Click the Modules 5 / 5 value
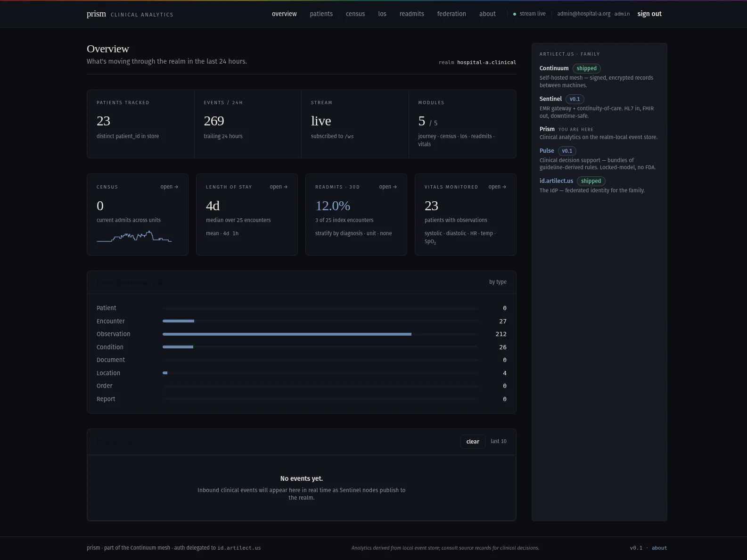The height and width of the screenshot is (560, 747). (428, 121)
